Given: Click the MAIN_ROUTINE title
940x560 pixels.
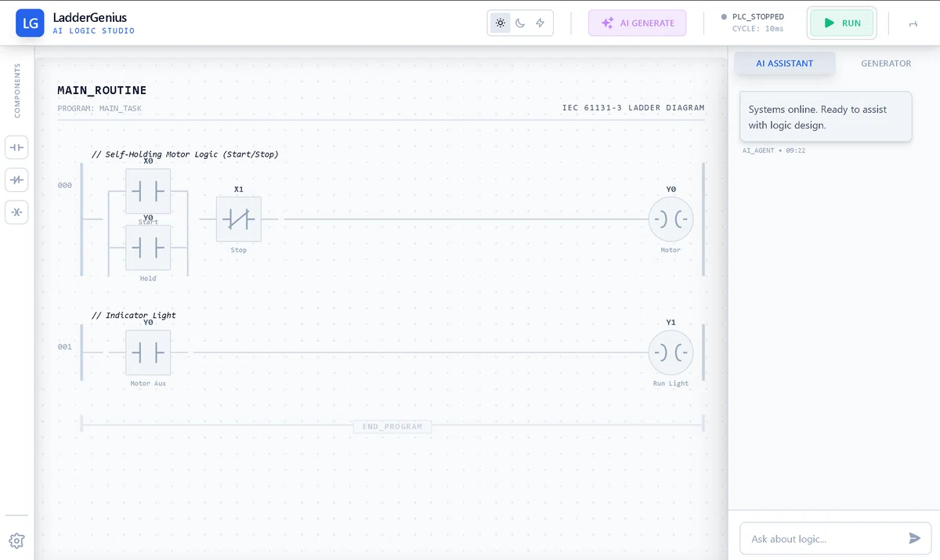Looking at the screenshot, I should click(x=102, y=91).
